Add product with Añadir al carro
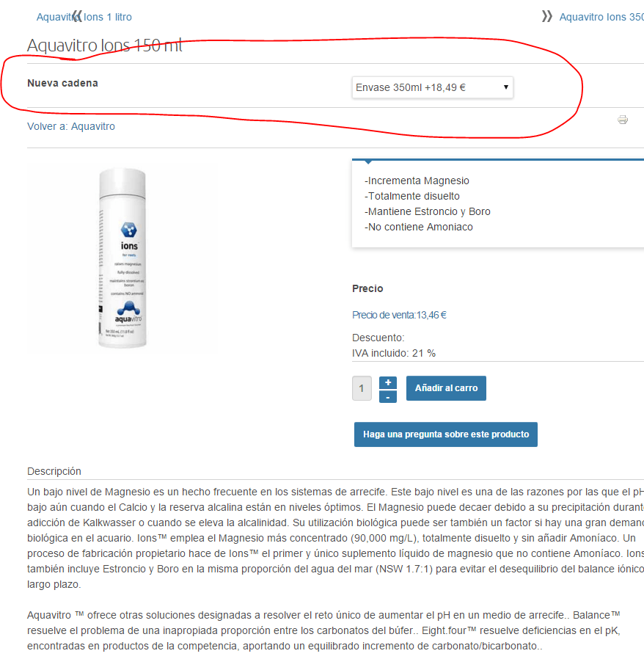 pyautogui.click(x=446, y=388)
